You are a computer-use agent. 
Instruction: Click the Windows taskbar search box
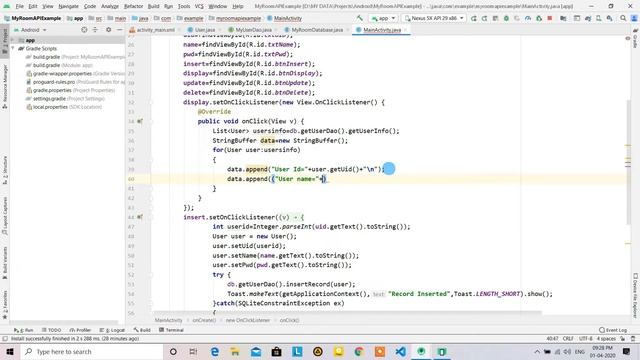[x=91, y=351]
